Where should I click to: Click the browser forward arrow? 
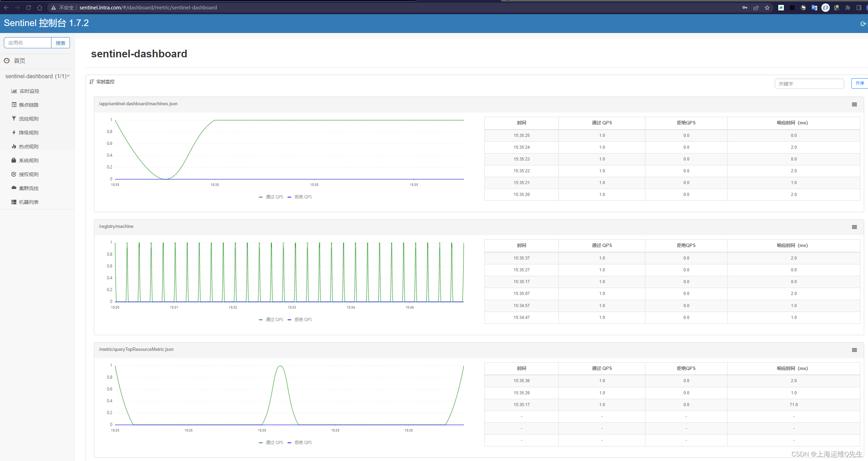[17, 8]
